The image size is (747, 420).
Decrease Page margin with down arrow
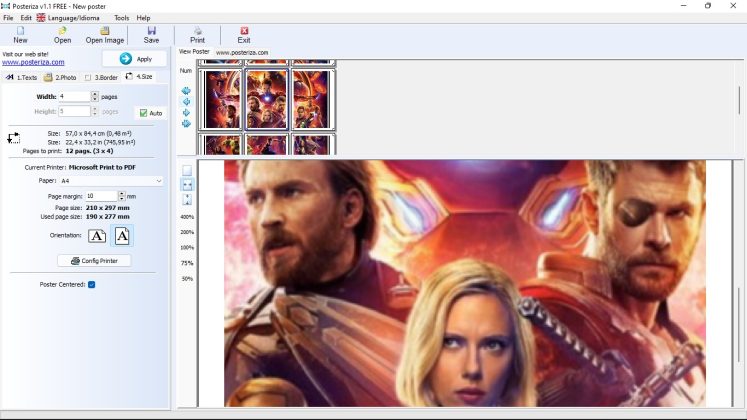[121, 199]
